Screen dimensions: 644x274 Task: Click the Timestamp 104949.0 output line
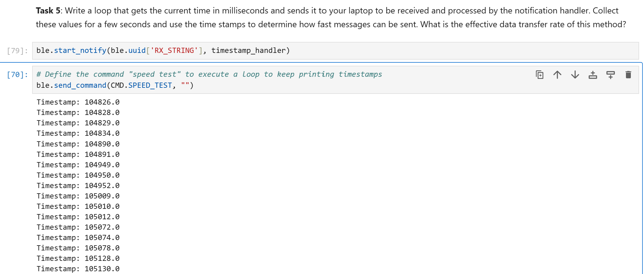tap(78, 165)
